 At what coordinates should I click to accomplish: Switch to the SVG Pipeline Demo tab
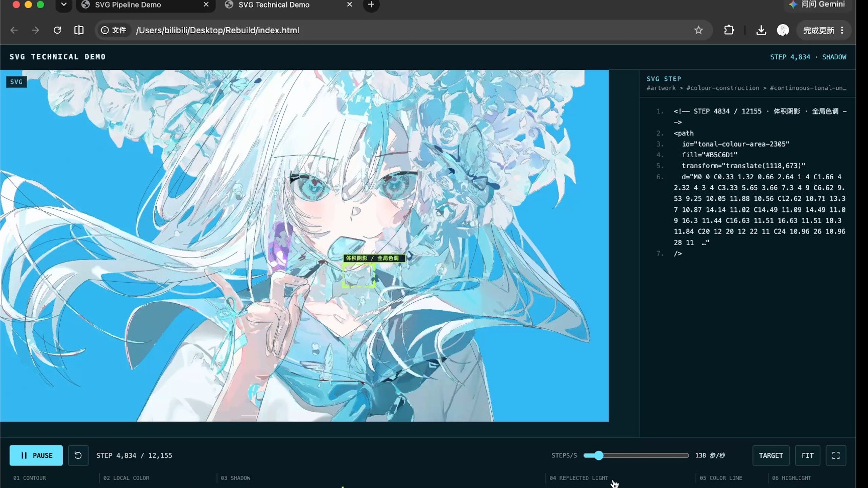pos(146,5)
